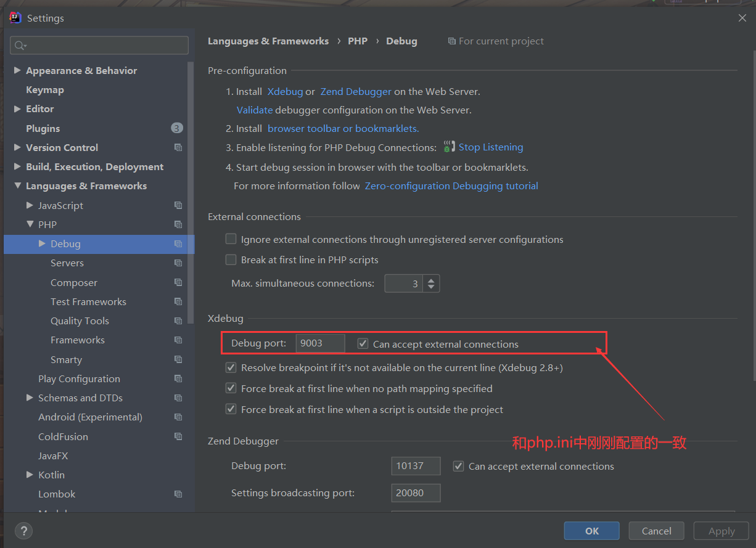Click the IntelliJ logo in title bar
The image size is (756, 548).
pos(15,17)
